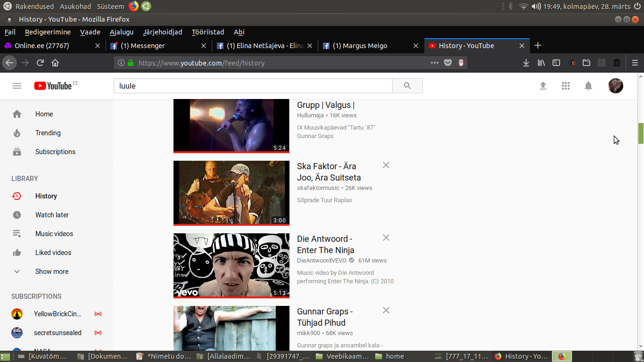644x362 pixels.
Task: Open the Vaade menu
Action: (x=90, y=32)
